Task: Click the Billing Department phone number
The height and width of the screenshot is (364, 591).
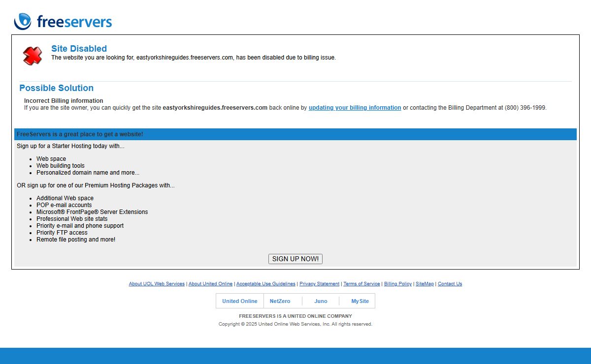Action: [x=525, y=108]
